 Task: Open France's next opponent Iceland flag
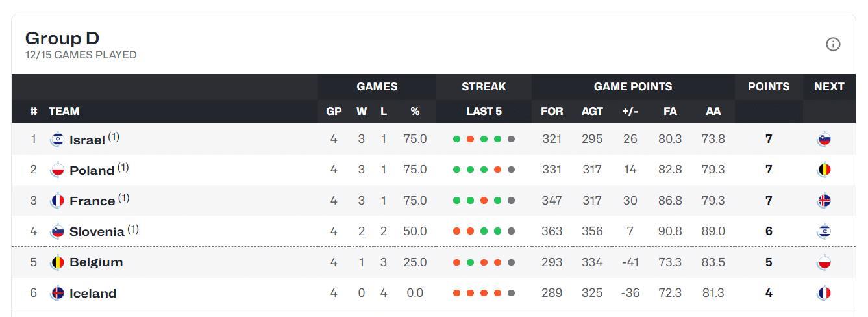tap(824, 201)
